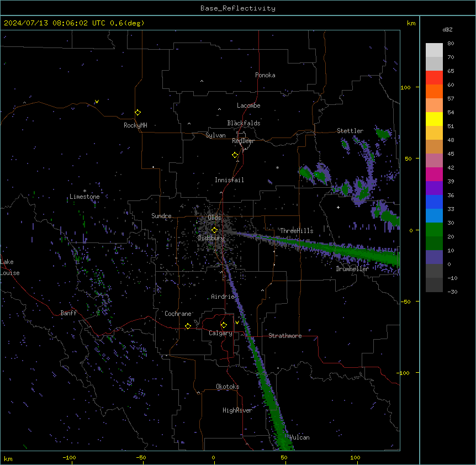476x465 pixels.
Task: Click the green echo cell near Stettler
Action: coord(382,134)
